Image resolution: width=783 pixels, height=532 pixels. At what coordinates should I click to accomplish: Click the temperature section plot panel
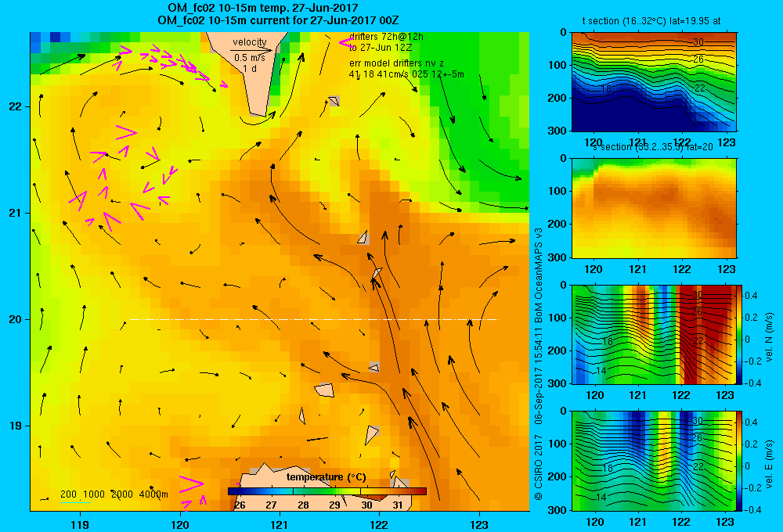point(654,82)
